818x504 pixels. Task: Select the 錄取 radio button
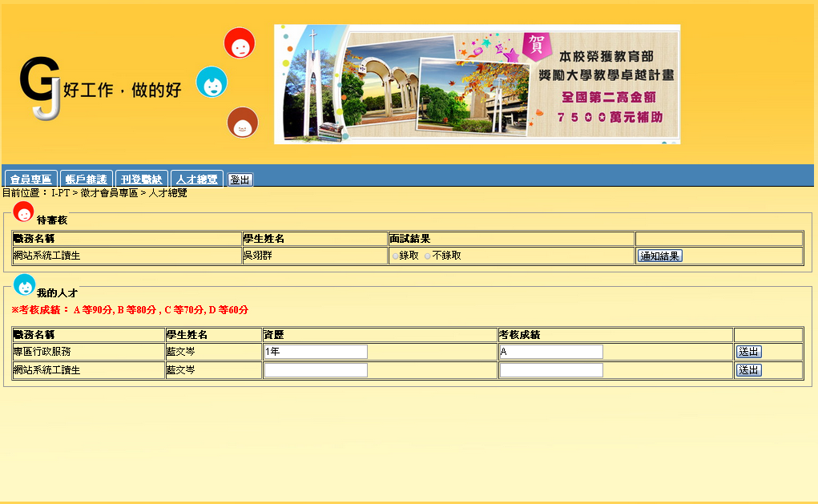coord(395,256)
